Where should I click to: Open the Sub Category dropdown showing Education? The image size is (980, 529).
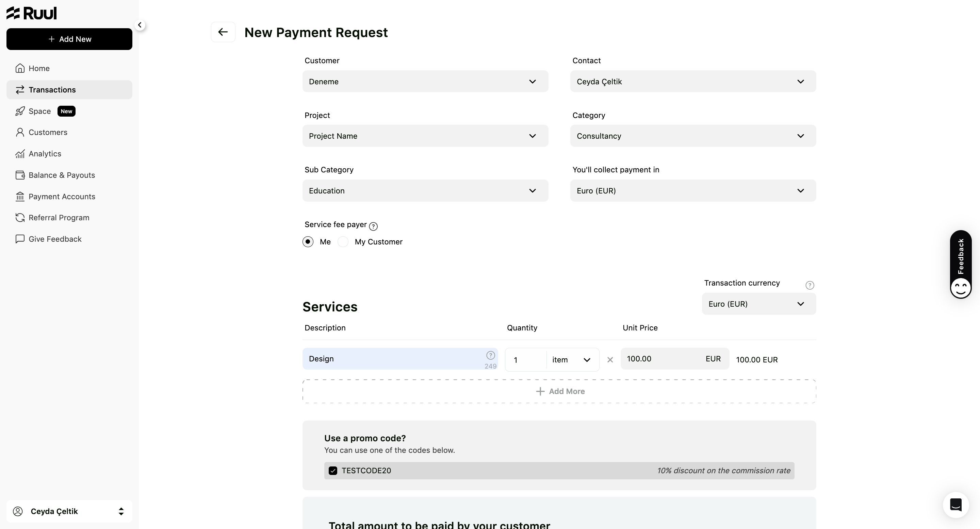pyautogui.click(x=425, y=191)
